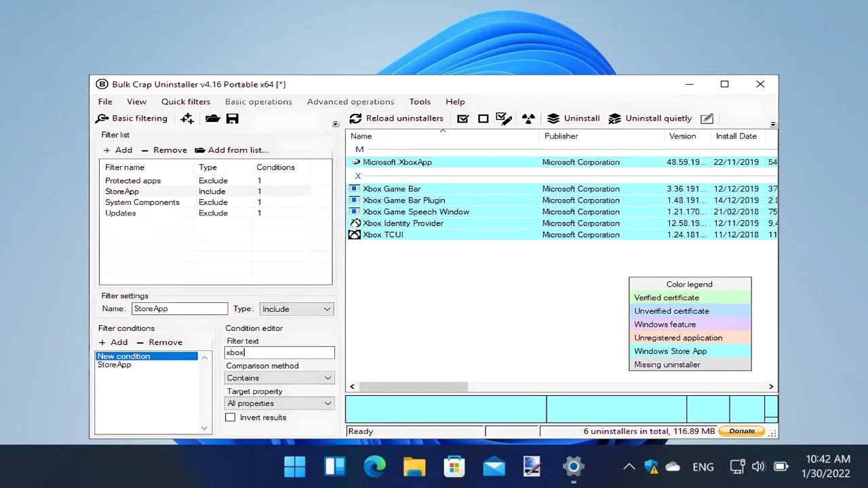
Task: Click Xbox Identity Provider app icon
Action: click(x=354, y=223)
